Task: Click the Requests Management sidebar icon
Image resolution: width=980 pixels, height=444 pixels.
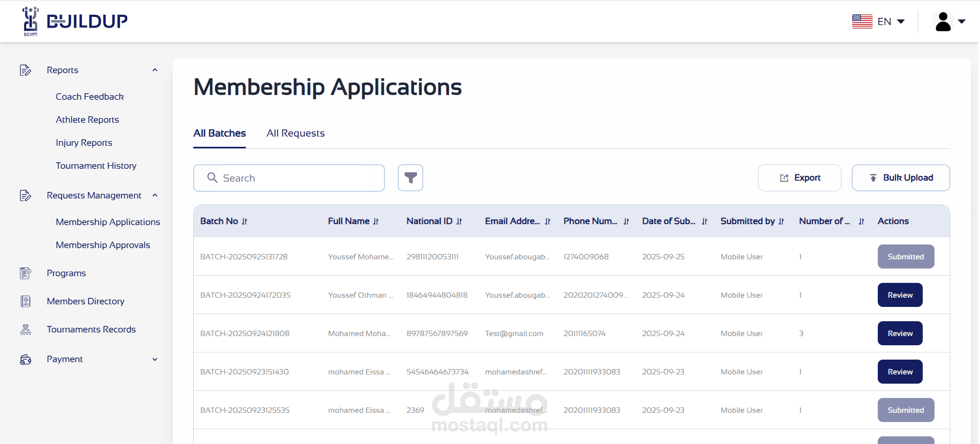Action: pos(26,195)
